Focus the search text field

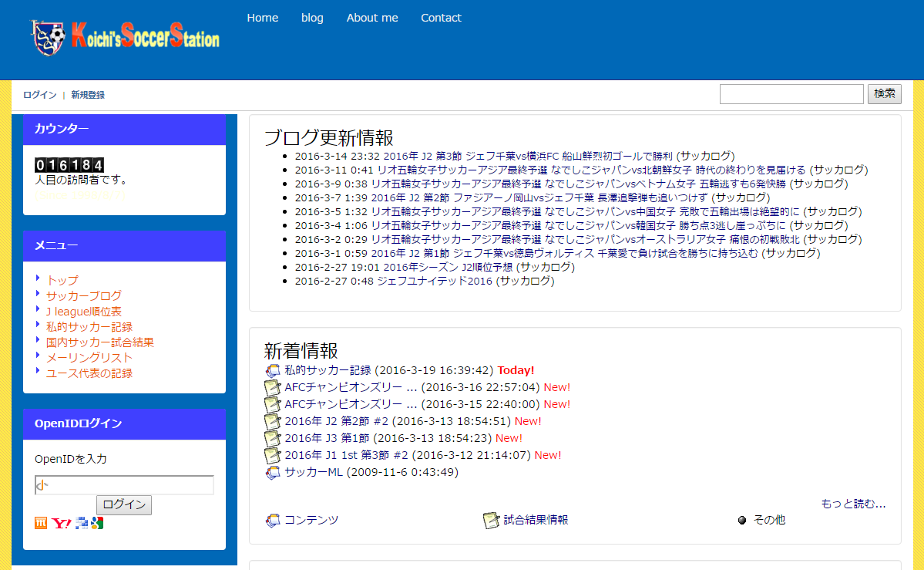[791, 94]
